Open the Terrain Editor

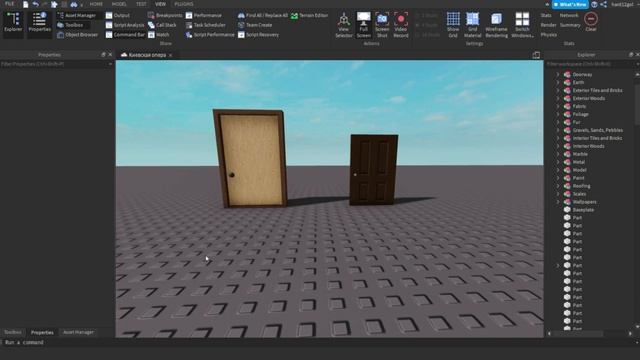(309, 16)
